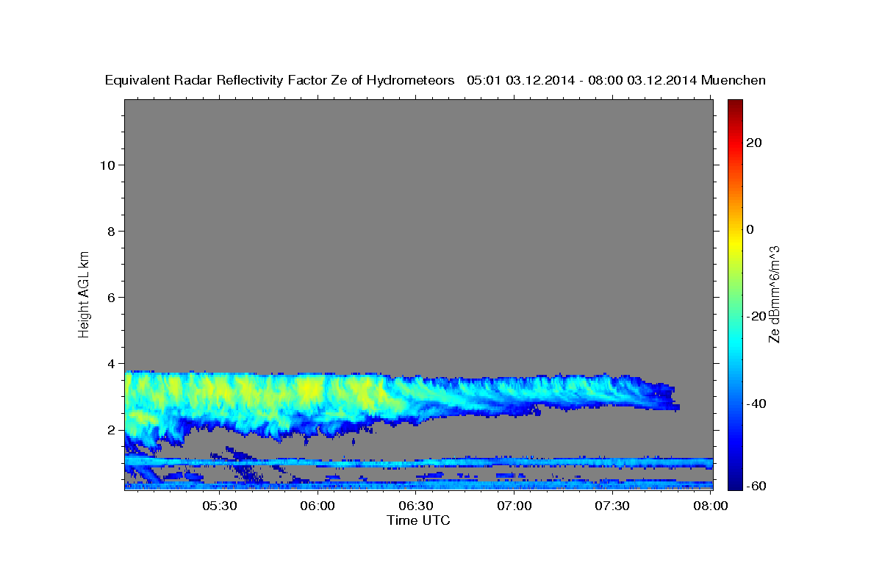Screen dimensions: 882x588
Task: Click the yellow cloud core near 06:00
Action: pyautogui.click(x=312, y=390)
